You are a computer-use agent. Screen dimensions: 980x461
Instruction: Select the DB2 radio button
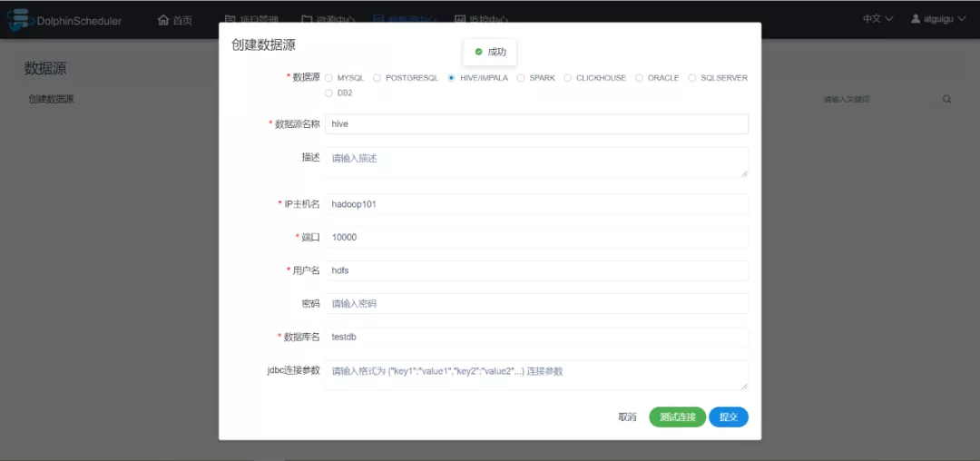pyautogui.click(x=328, y=93)
